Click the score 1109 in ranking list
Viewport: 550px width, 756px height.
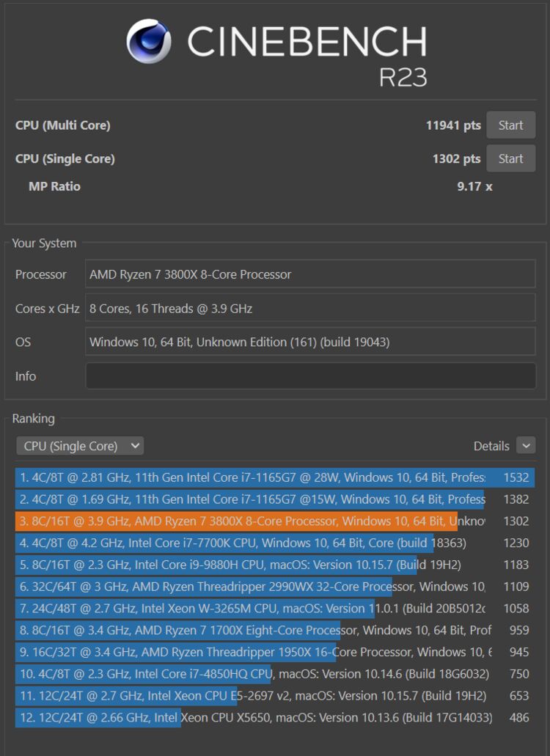[516, 587]
